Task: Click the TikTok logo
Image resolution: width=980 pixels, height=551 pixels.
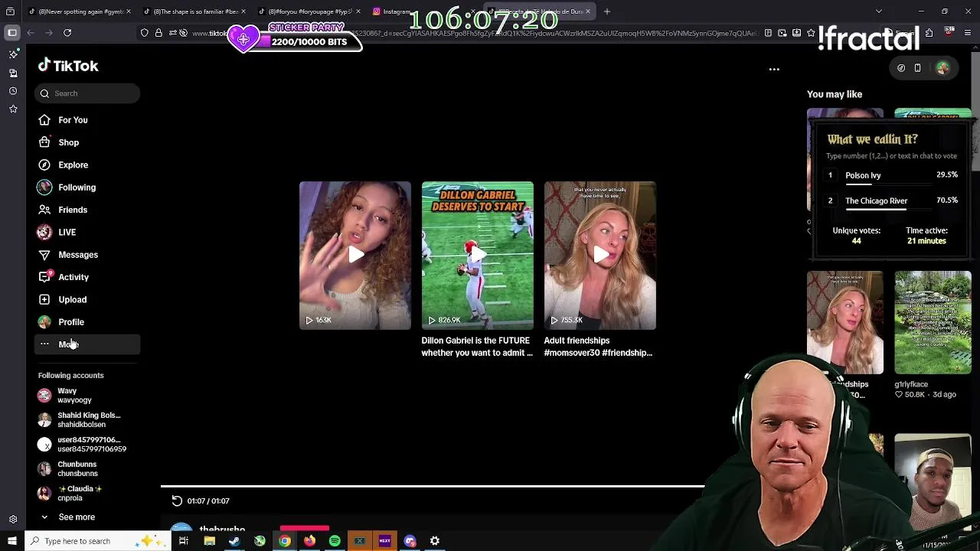Action: pyautogui.click(x=68, y=66)
